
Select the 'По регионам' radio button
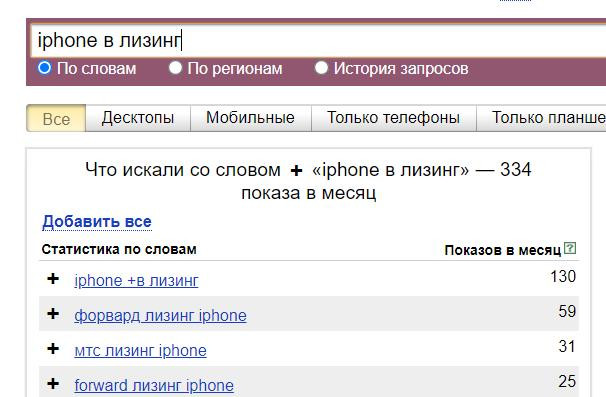tap(175, 68)
